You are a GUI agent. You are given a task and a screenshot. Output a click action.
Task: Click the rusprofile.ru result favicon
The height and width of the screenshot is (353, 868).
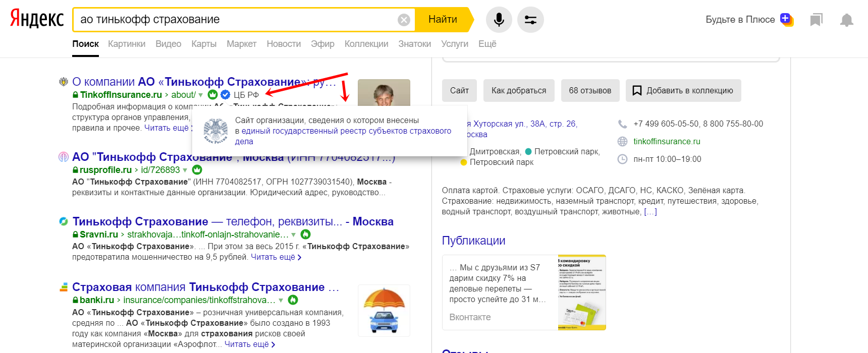[64, 157]
